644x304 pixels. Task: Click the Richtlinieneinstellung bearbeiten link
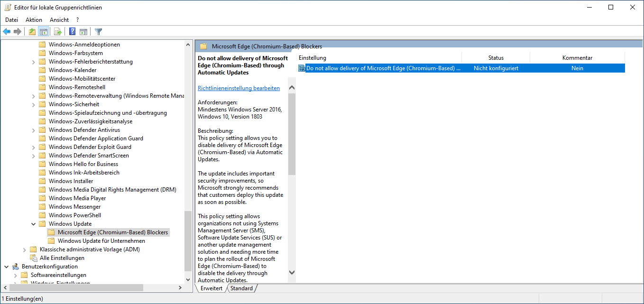pos(239,88)
